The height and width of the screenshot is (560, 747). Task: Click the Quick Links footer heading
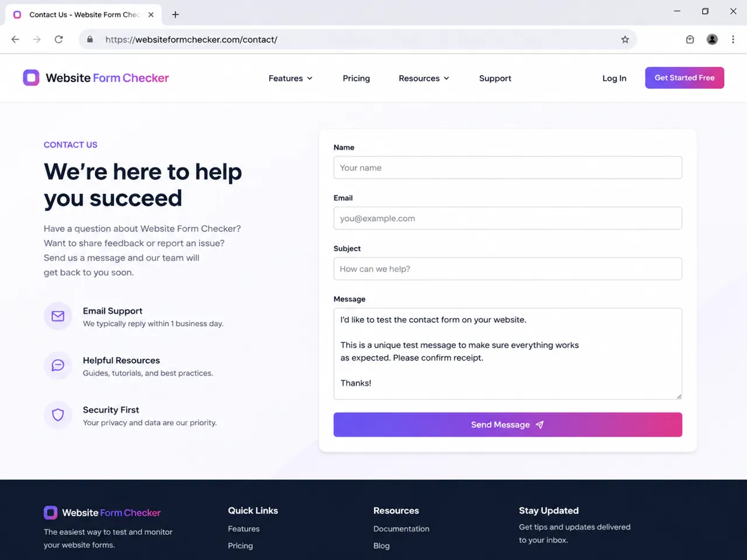tap(253, 510)
